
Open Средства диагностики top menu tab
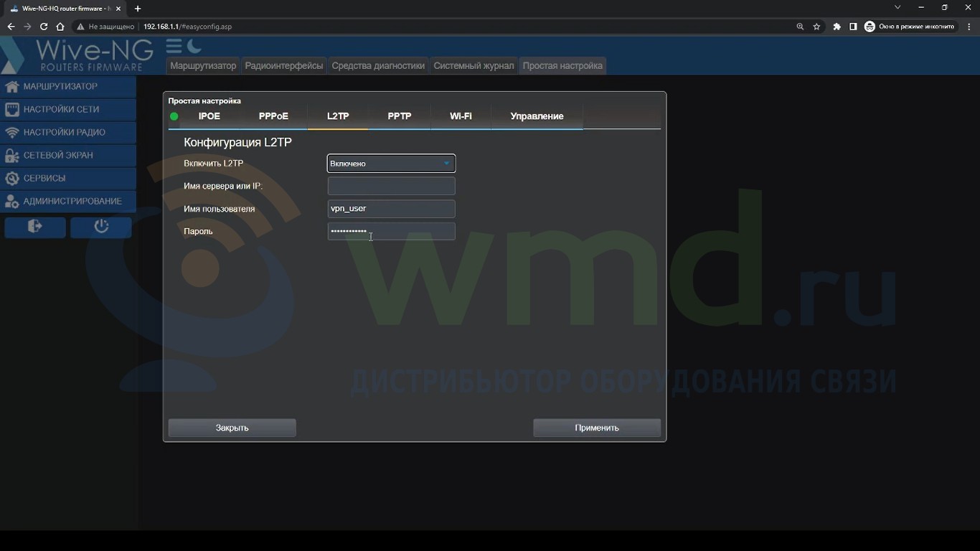[x=378, y=65]
